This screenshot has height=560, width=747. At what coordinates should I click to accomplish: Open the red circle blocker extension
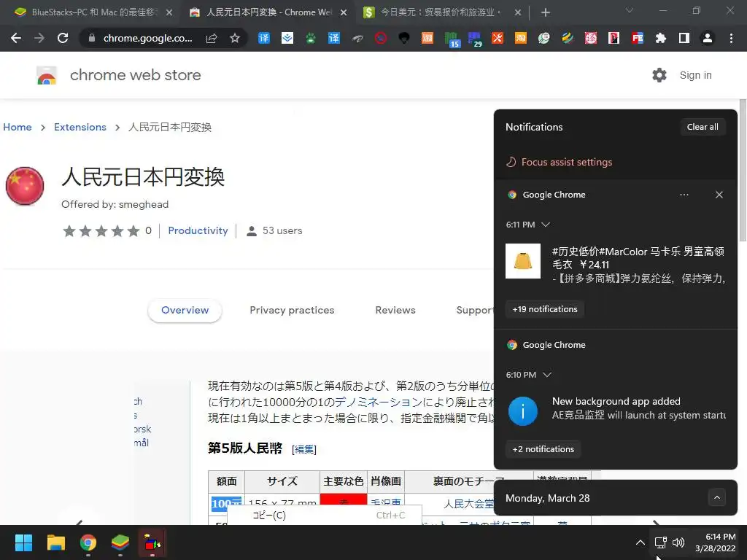coord(381,38)
